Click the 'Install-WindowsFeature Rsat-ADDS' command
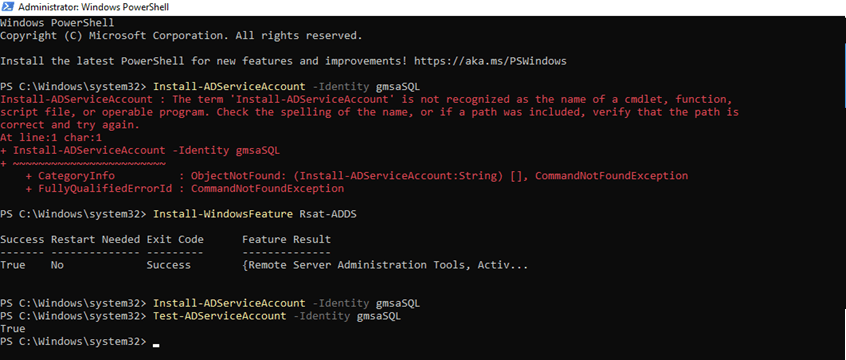This screenshot has height=360, width=846. pyautogui.click(x=255, y=214)
